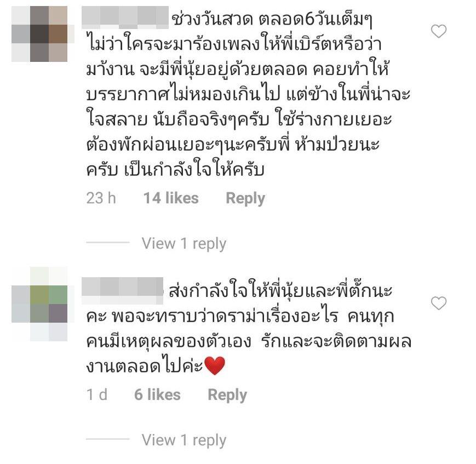Open the blurred username of the bottom comment

(122, 290)
